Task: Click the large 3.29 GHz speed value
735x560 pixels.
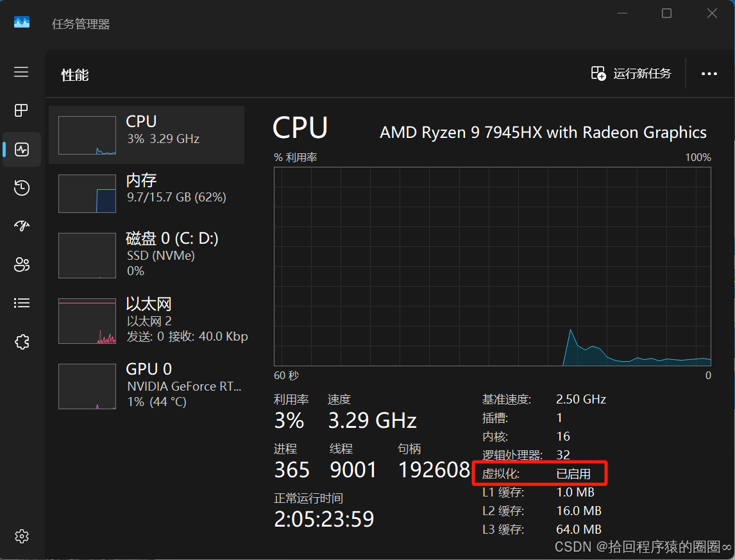Action: pos(372,420)
